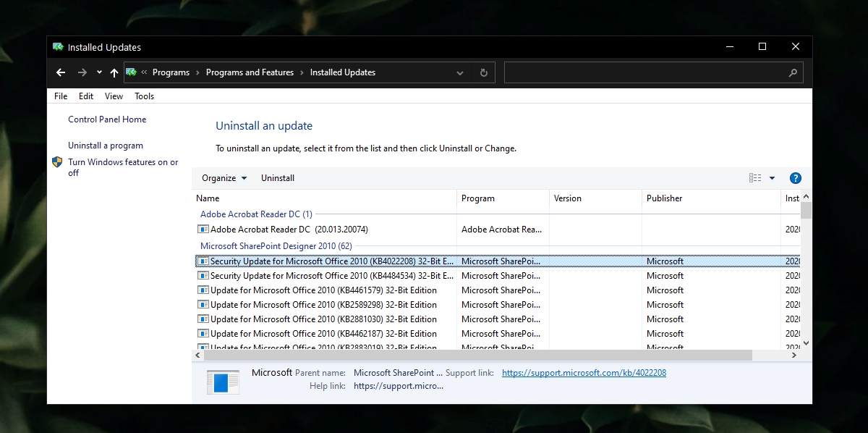868x433 pixels.
Task: Sort by Name column header
Action: (325, 198)
